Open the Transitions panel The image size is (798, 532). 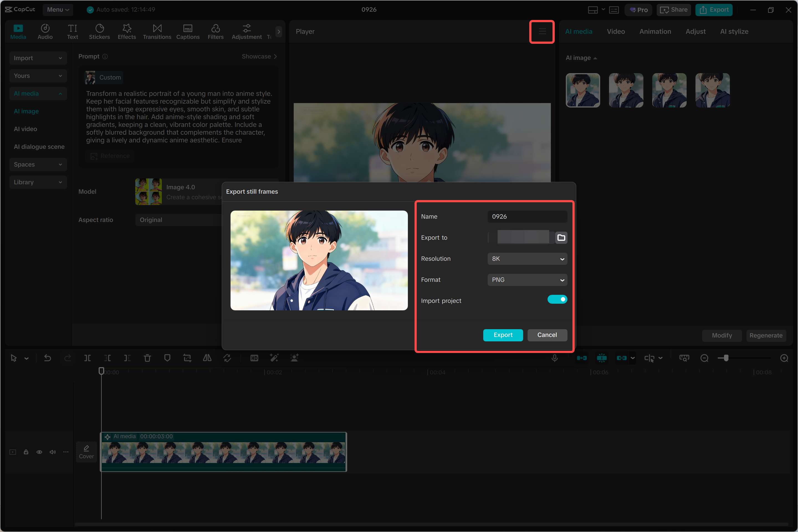(157, 32)
